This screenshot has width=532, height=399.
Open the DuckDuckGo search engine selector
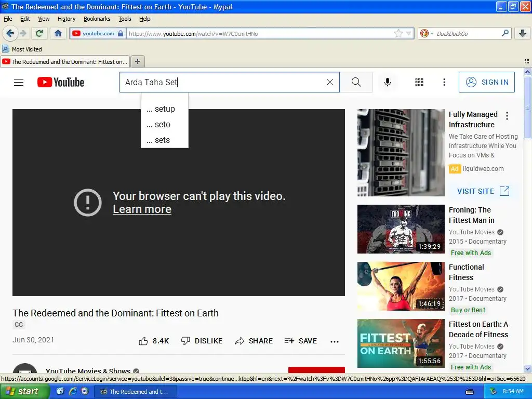427,34
